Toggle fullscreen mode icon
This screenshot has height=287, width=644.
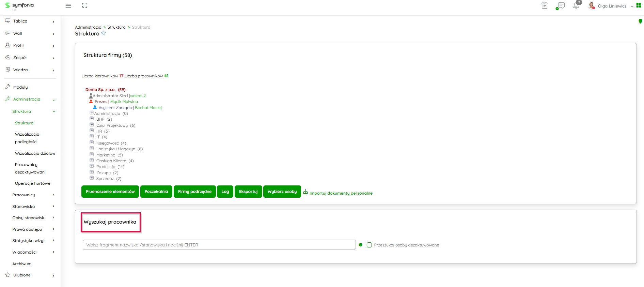(85, 5)
